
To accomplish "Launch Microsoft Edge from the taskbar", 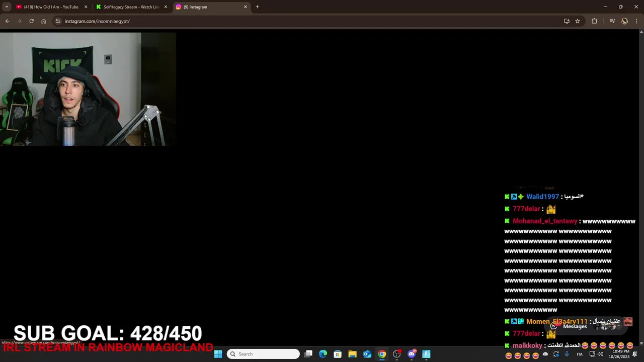I will [323, 354].
